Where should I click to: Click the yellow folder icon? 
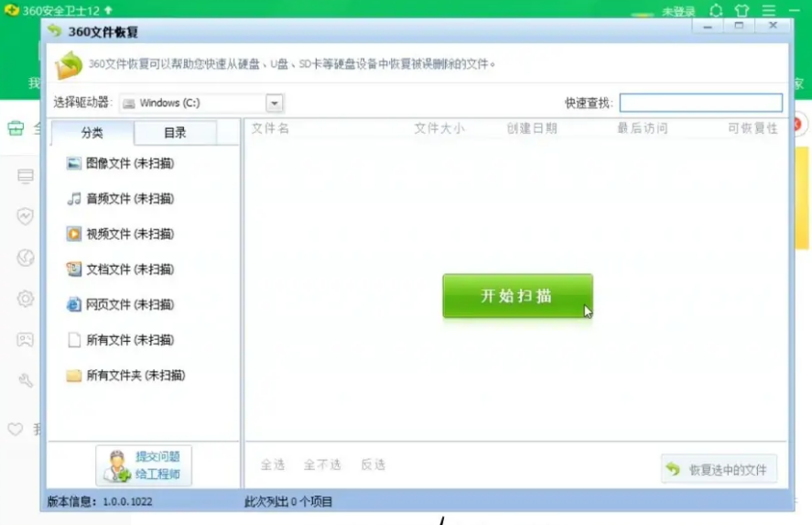point(74,376)
